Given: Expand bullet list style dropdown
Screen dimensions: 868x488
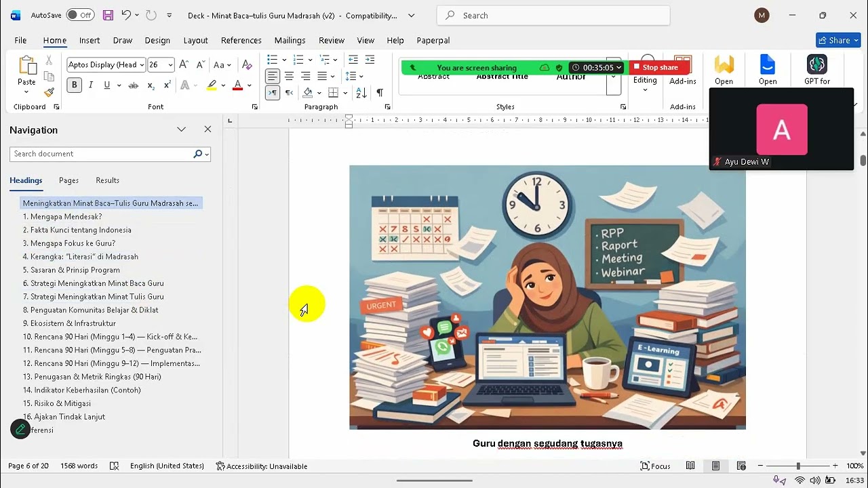Looking at the screenshot, I should pos(284,60).
